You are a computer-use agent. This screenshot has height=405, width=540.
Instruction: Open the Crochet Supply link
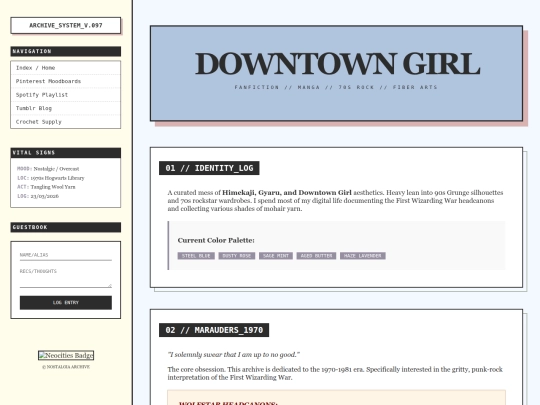coord(65,122)
